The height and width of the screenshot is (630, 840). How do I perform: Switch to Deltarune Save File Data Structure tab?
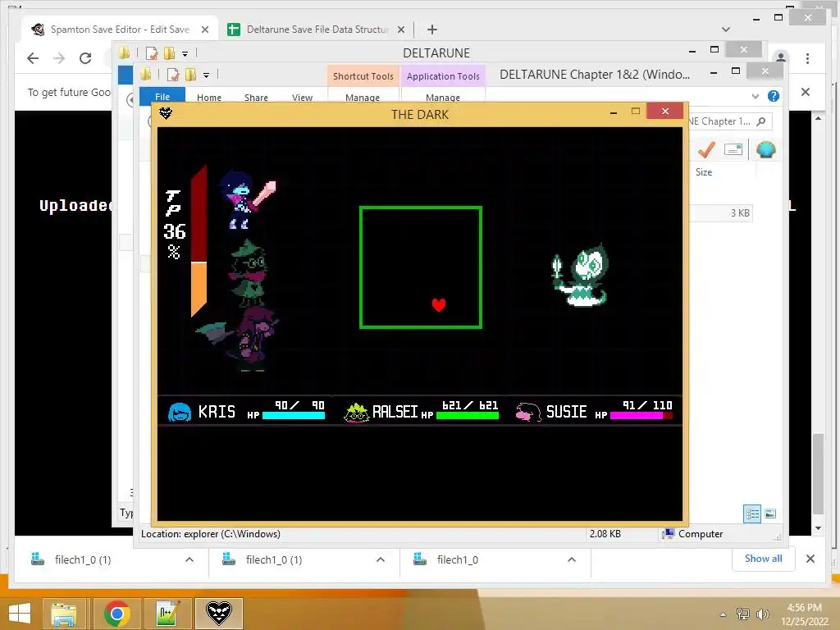coord(317,30)
